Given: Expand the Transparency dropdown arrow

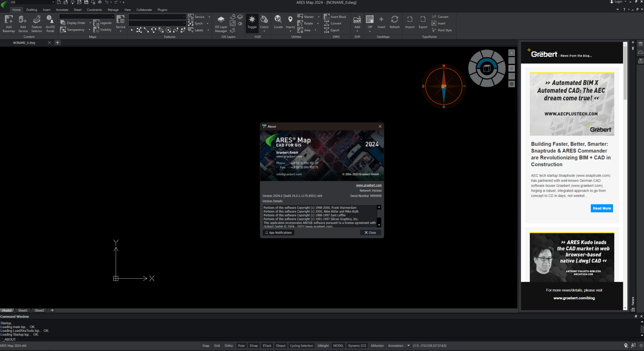Looking at the screenshot, I should (x=89, y=30).
